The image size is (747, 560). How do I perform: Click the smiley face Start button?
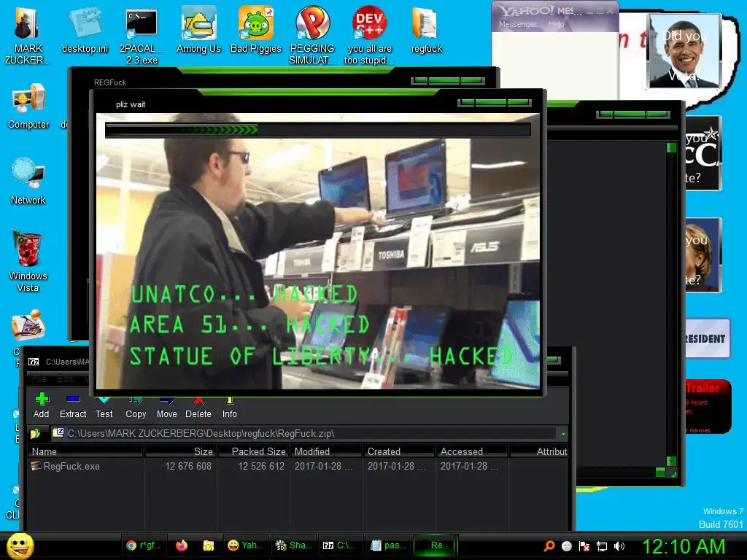coord(20,545)
